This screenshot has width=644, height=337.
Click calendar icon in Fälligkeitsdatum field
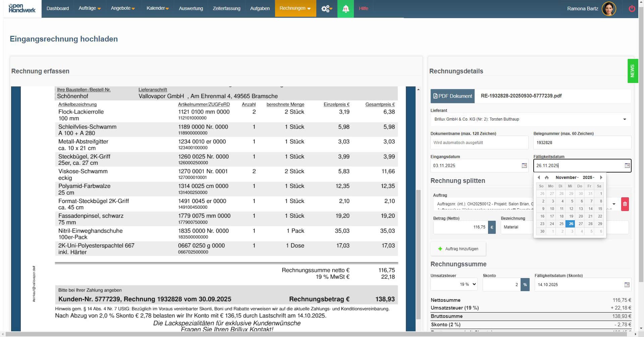click(x=627, y=165)
